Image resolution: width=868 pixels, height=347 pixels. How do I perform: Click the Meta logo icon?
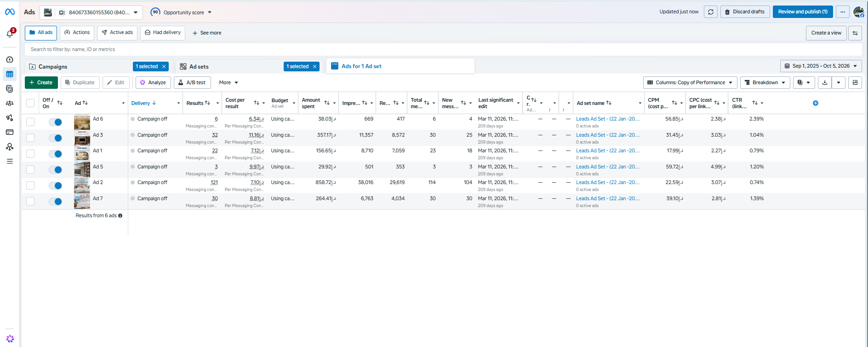tap(10, 12)
